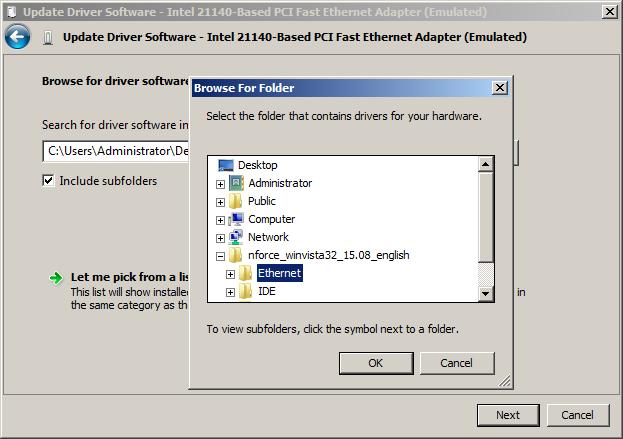The width and height of the screenshot is (623, 439).
Task: Expand the Ethernet subfolder
Action: pyautogui.click(x=230, y=274)
